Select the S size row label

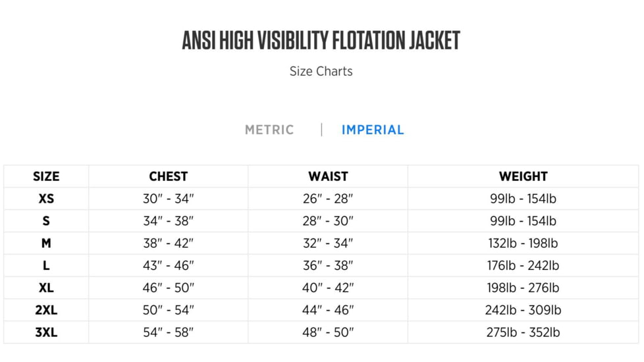click(46, 221)
